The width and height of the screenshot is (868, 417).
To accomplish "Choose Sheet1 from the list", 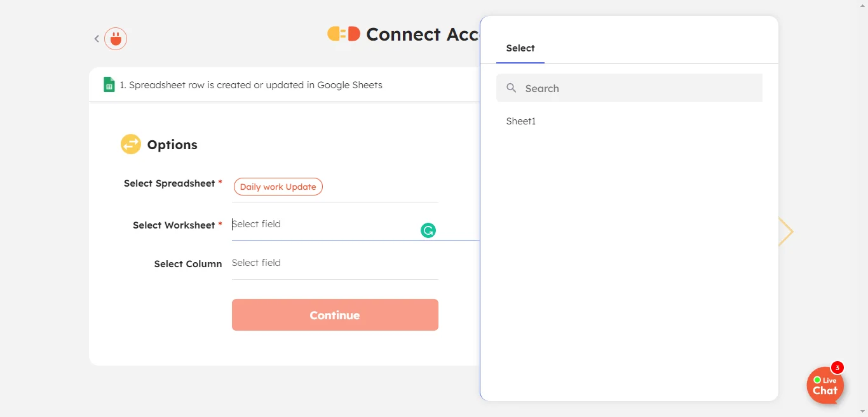I will (521, 121).
